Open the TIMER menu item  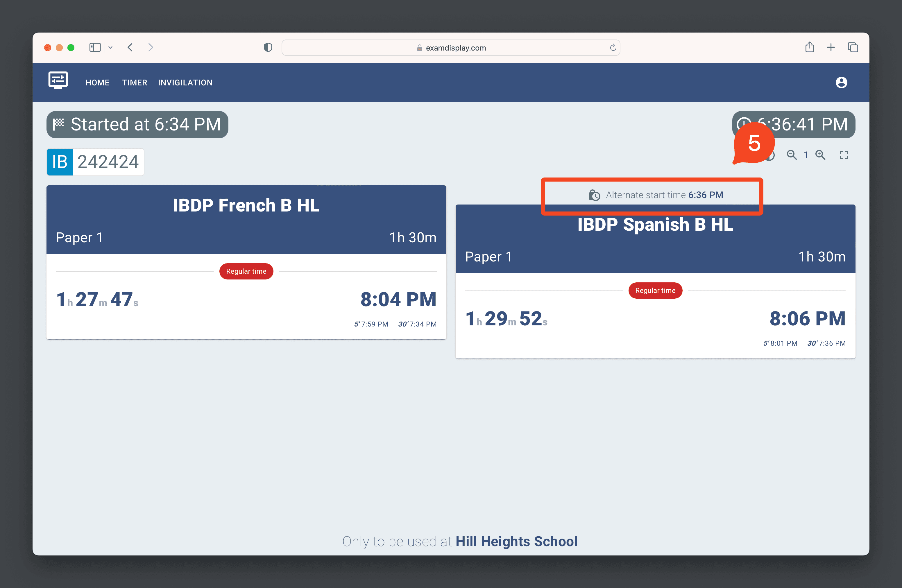135,83
